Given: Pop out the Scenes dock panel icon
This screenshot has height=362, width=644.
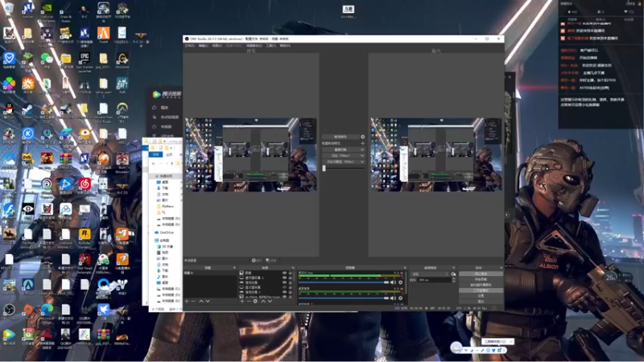Looking at the screenshot, I should click(234, 268).
